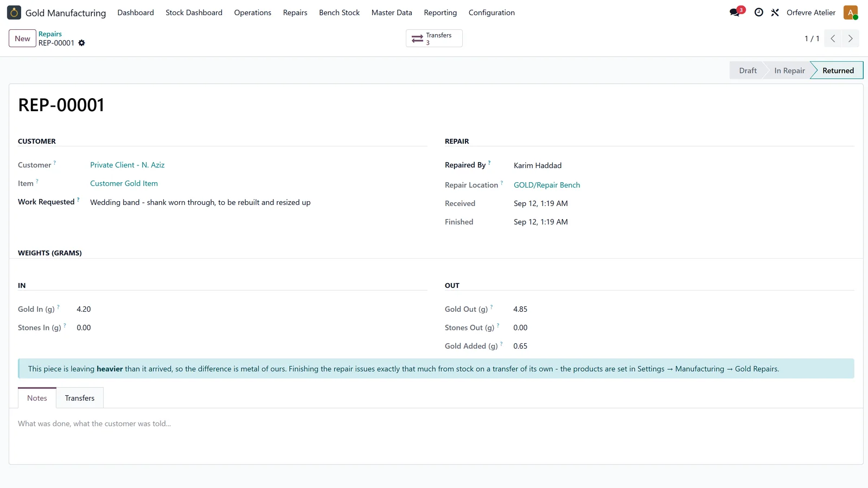Select the Returned status stage

[838, 70]
